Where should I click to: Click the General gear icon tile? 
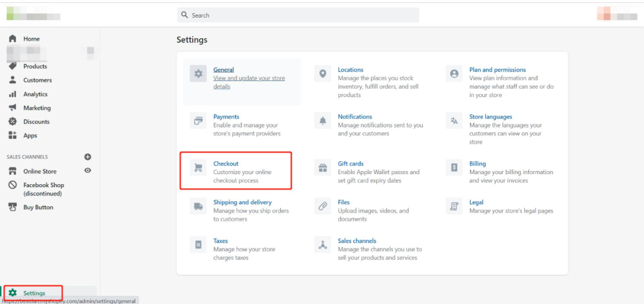click(199, 74)
